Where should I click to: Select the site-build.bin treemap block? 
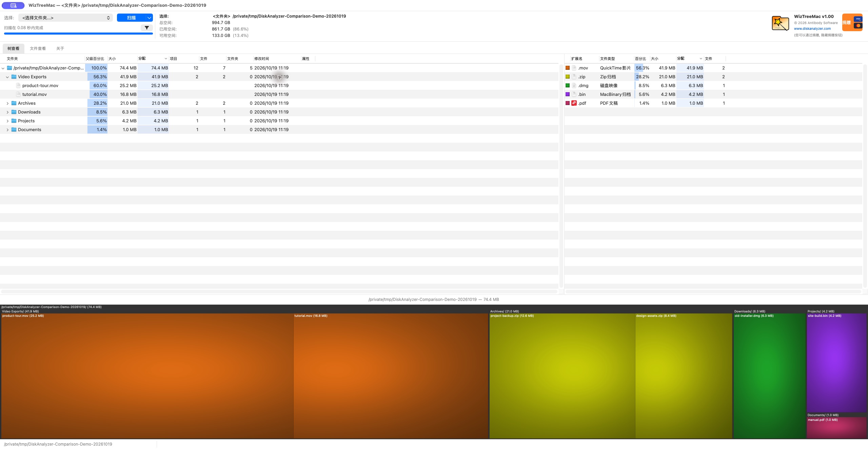[836, 363]
